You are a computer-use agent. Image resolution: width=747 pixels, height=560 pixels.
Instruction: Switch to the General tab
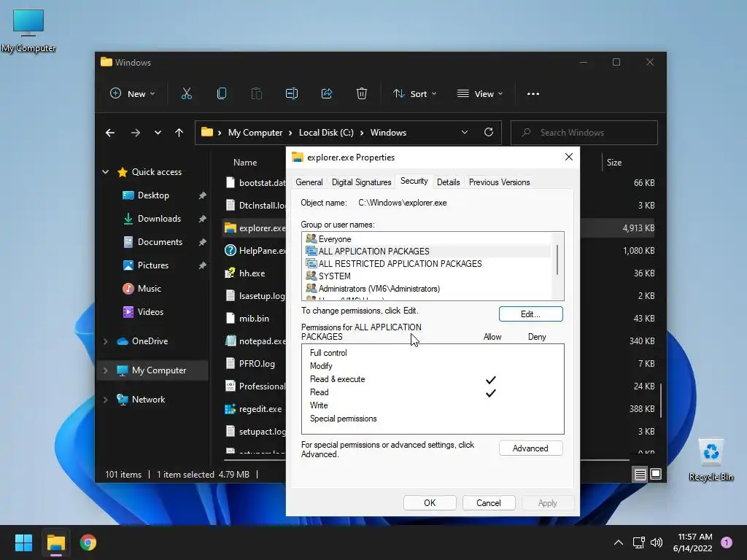point(309,182)
